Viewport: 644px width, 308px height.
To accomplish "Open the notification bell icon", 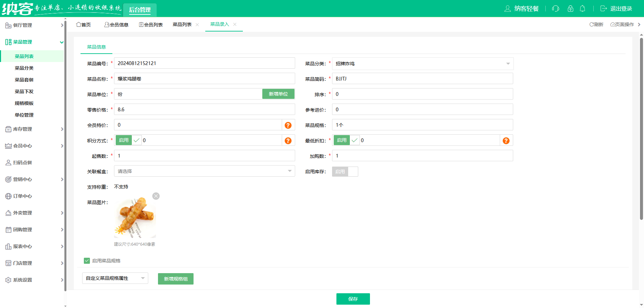I will click(583, 9).
